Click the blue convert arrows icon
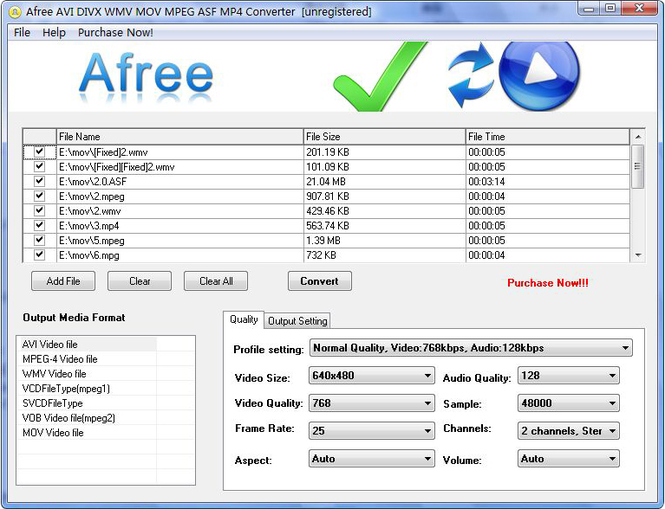Screen dimensions: 665x509 coord(471,73)
